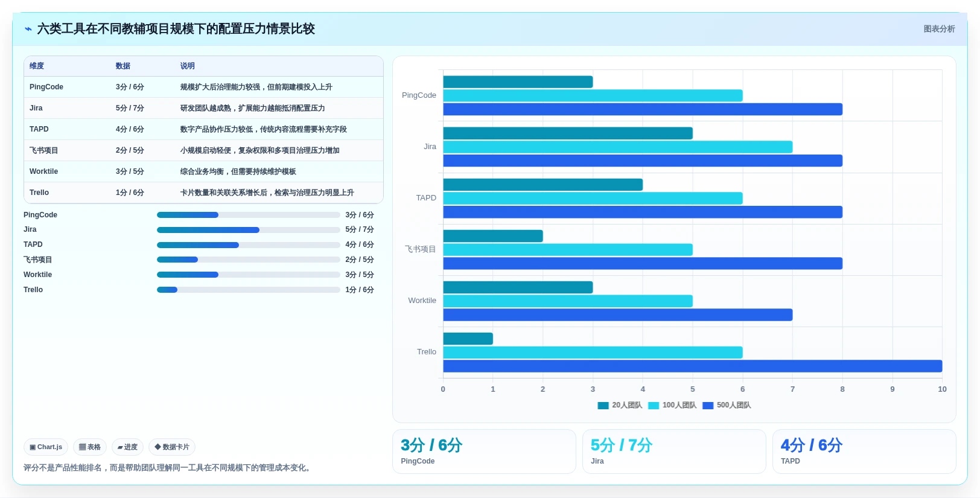Click the chart y-axis label Worktile
980x498 pixels.
click(422, 301)
